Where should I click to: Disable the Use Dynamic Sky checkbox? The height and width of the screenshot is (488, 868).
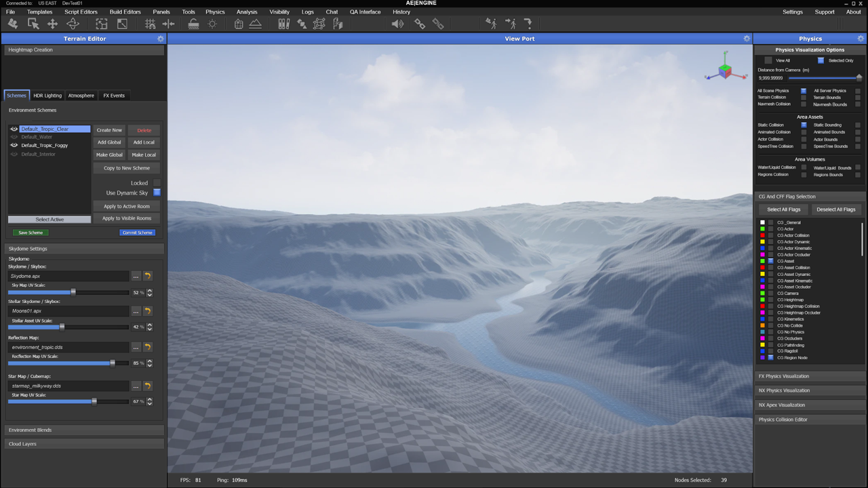tap(157, 193)
